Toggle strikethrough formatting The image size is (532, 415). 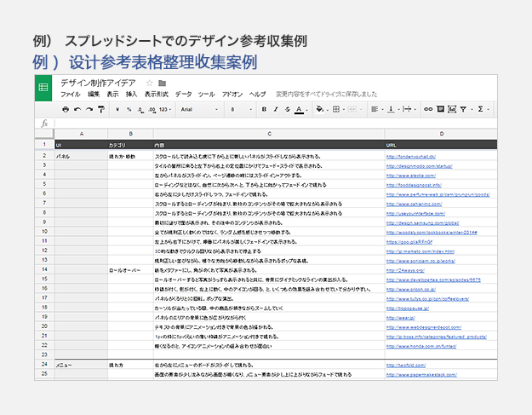(x=288, y=109)
